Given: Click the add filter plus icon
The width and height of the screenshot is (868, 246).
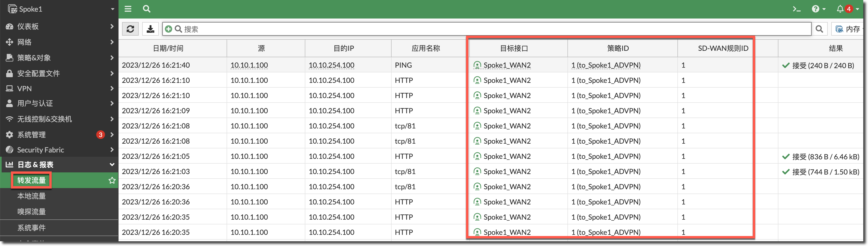Looking at the screenshot, I should 169,29.
